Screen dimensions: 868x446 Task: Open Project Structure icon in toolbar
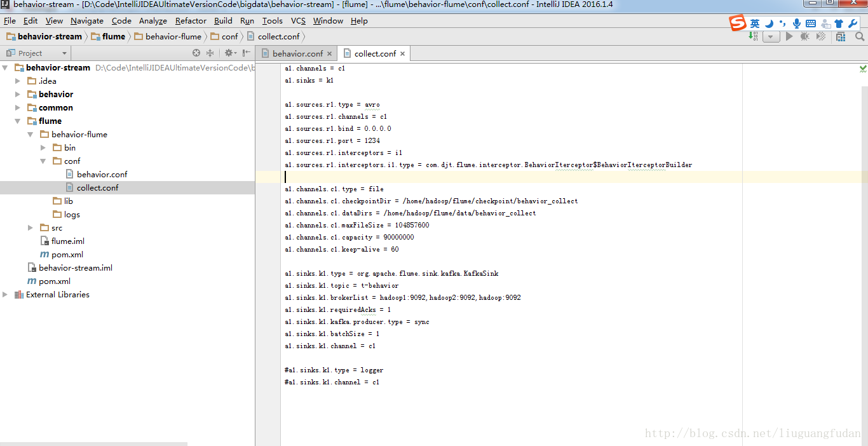click(841, 36)
